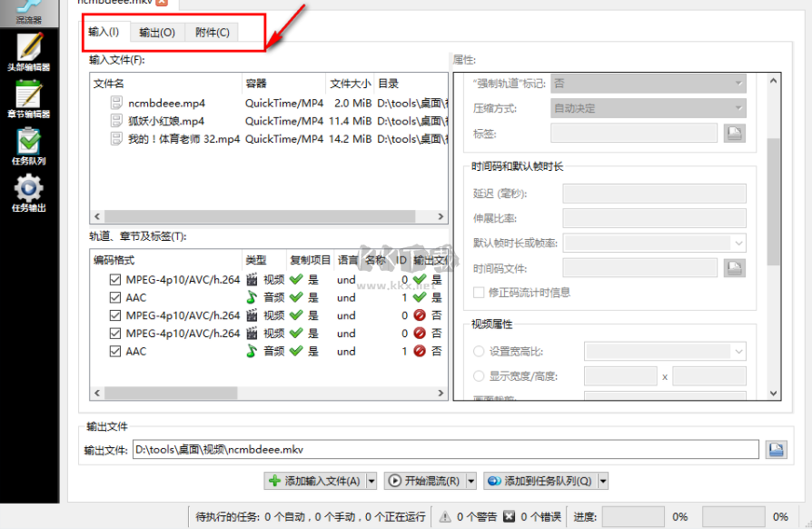Open the 任务输出 job output panel
This screenshot has height=529, width=812.
pos(30,193)
